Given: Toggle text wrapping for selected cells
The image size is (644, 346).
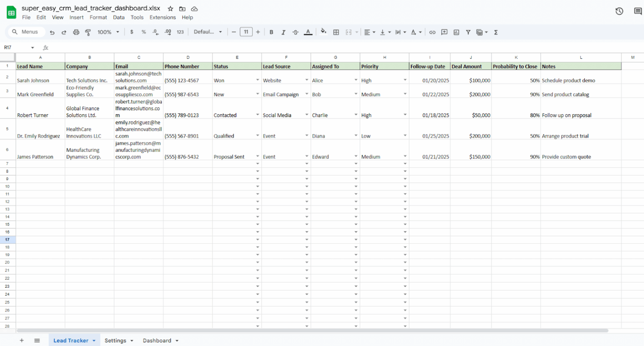Looking at the screenshot, I should (x=397, y=32).
